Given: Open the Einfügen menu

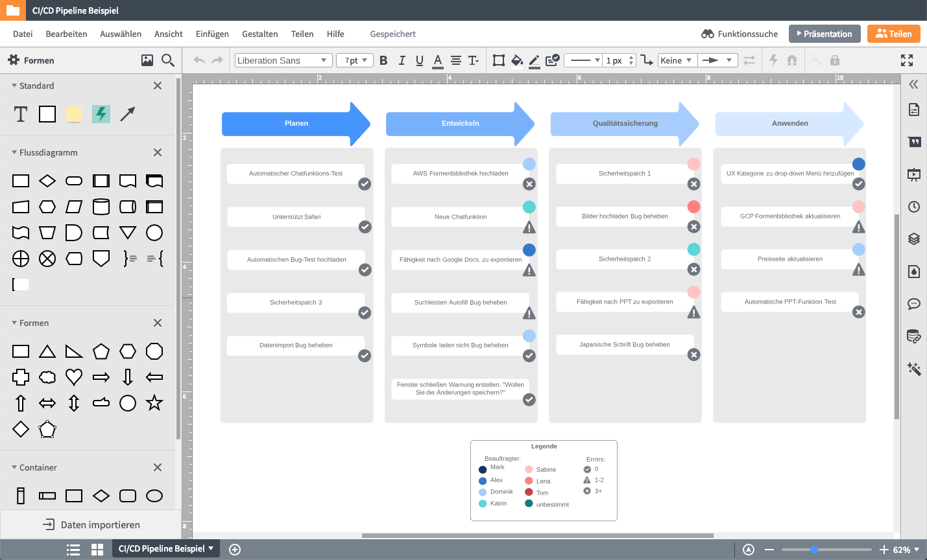Looking at the screenshot, I should [x=212, y=34].
